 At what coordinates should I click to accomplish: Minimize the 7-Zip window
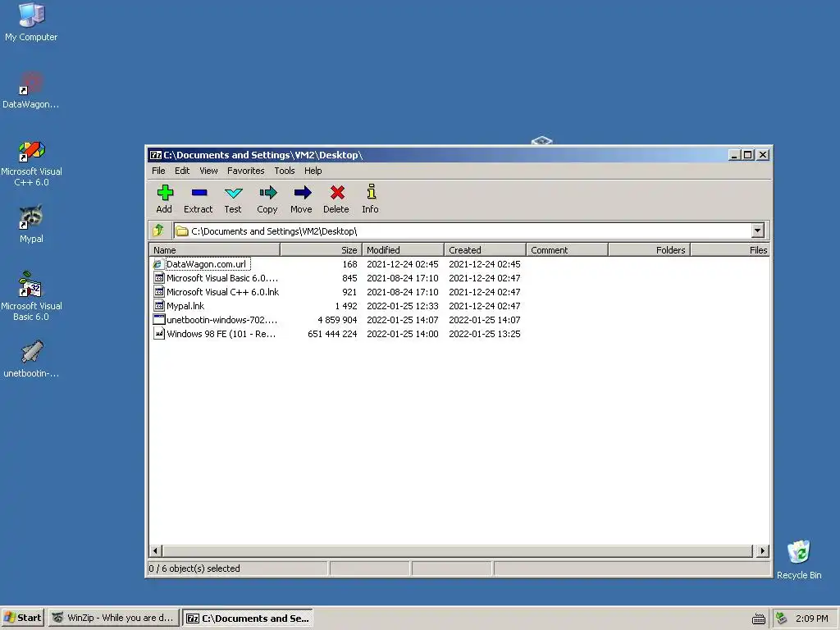pyautogui.click(x=734, y=155)
